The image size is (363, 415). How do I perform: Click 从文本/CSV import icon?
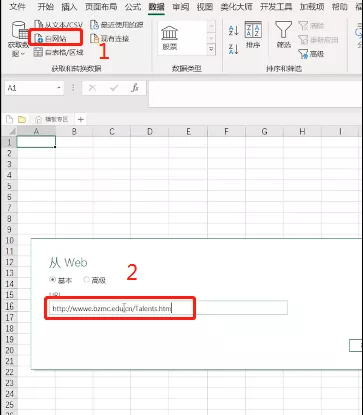coord(40,25)
